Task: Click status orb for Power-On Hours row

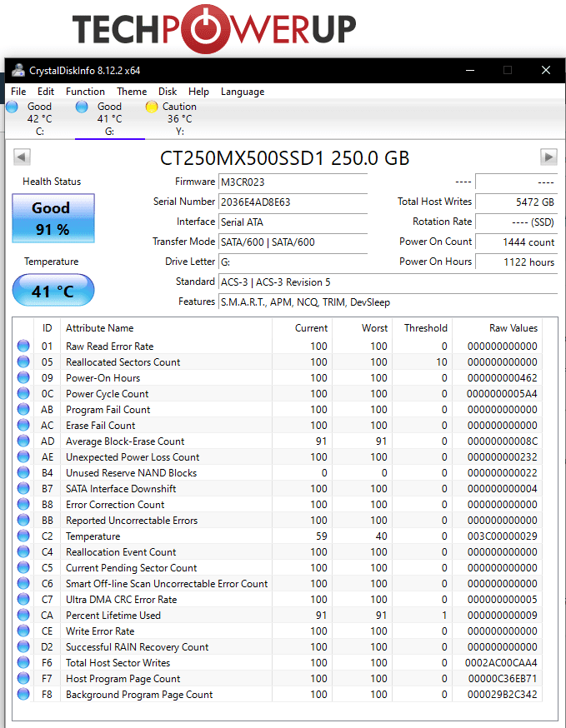Action: point(23,377)
